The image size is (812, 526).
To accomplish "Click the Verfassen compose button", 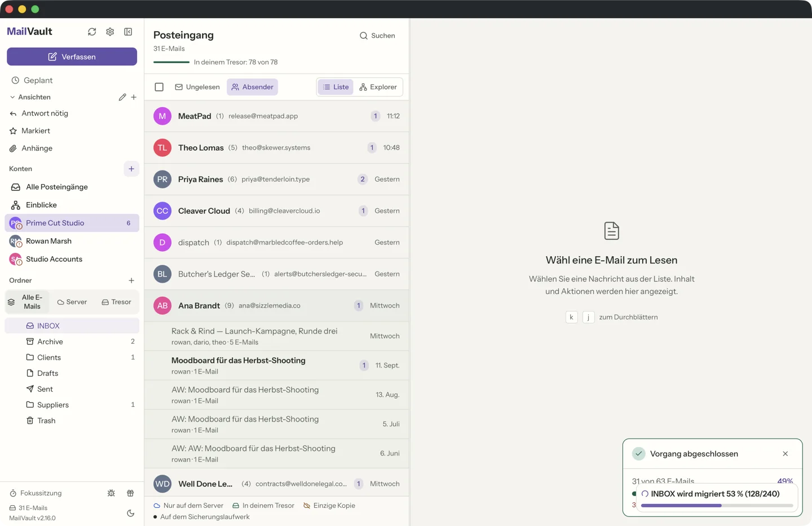I will (x=72, y=56).
